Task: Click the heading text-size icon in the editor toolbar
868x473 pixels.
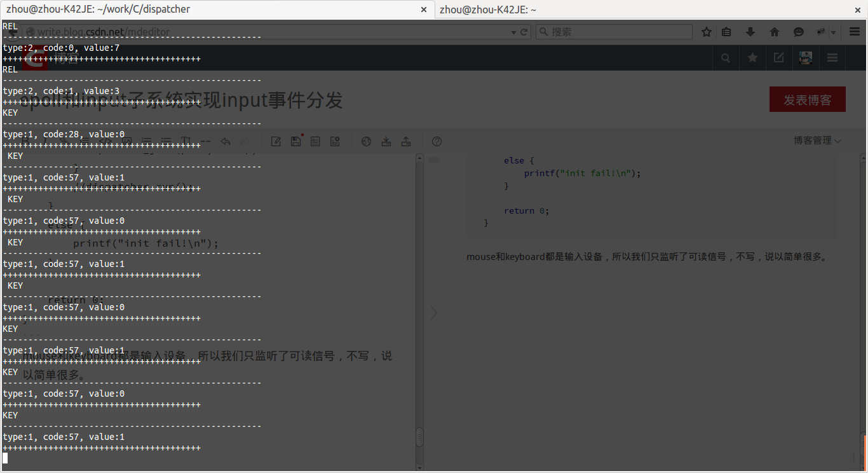Action: 186,142
